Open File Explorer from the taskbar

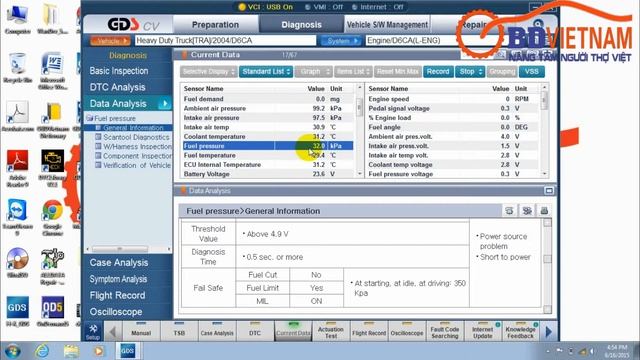(71, 351)
